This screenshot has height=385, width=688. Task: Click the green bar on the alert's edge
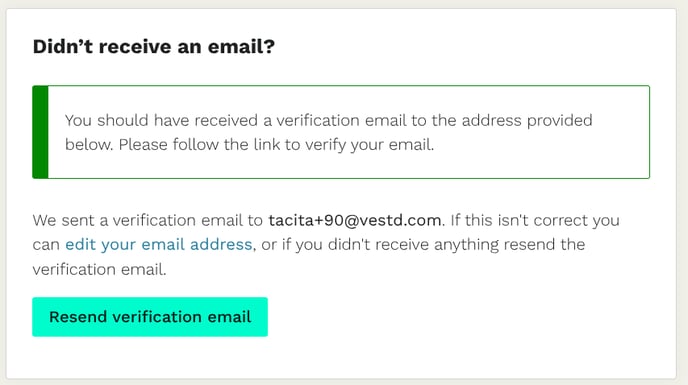point(40,132)
